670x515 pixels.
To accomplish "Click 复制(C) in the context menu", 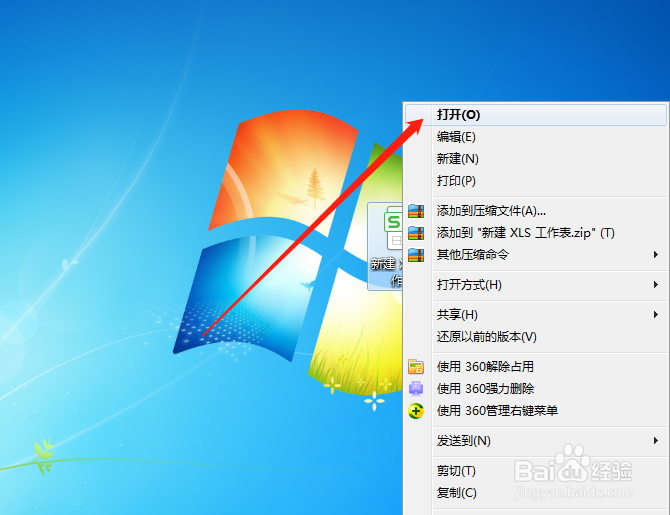I will point(535,493).
